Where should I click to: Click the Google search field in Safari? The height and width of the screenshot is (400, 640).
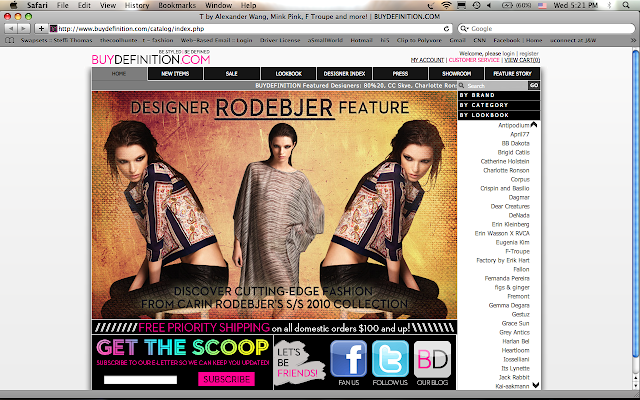546,29
